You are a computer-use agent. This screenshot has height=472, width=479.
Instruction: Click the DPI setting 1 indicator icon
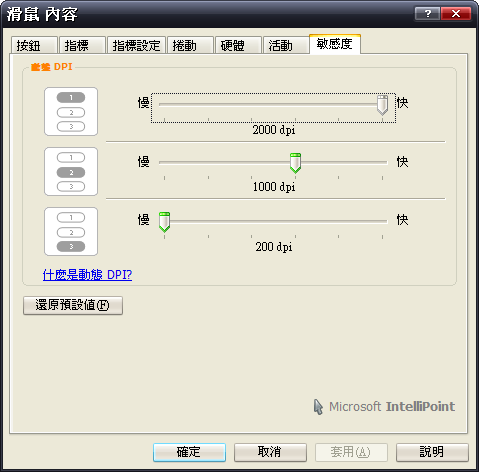click(x=71, y=112)
